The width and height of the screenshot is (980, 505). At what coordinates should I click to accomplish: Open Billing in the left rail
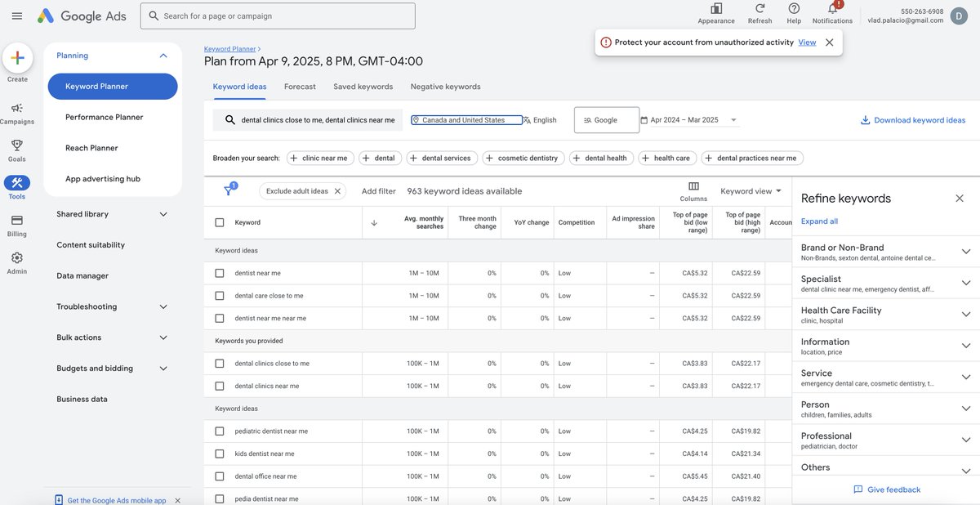[x=17, y=226]
